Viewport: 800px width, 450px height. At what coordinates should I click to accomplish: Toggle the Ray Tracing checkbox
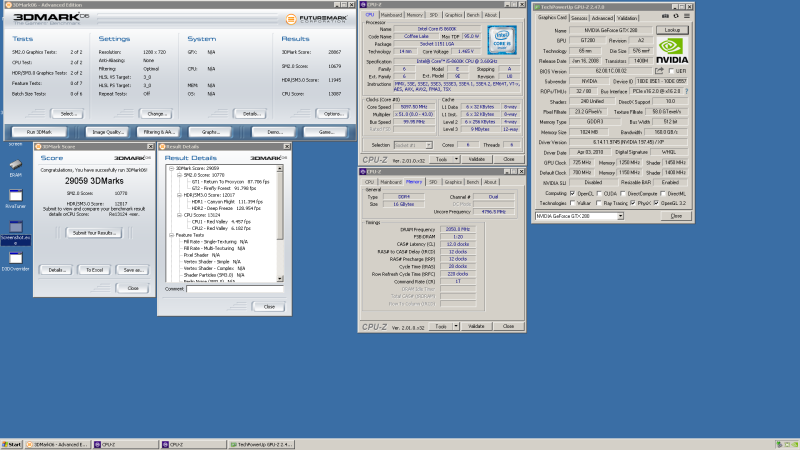coord(599,203)
